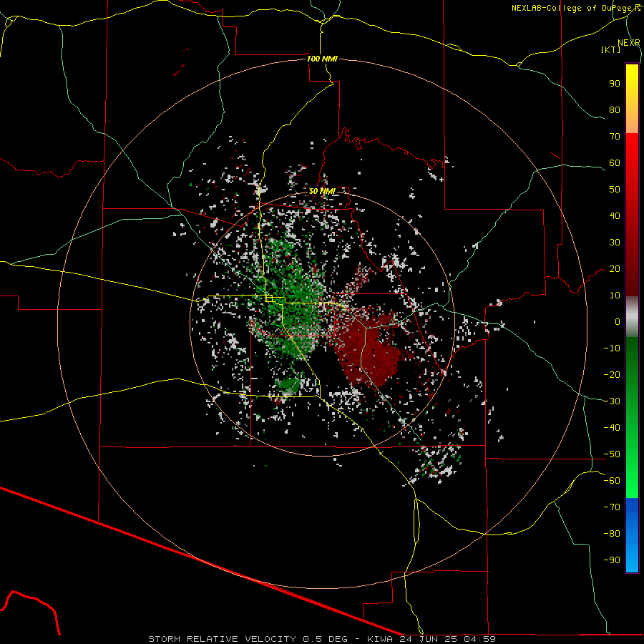Select the 0 value on velocity scale
Viewport: 644px width, 644px height.
tap(618, 321)
